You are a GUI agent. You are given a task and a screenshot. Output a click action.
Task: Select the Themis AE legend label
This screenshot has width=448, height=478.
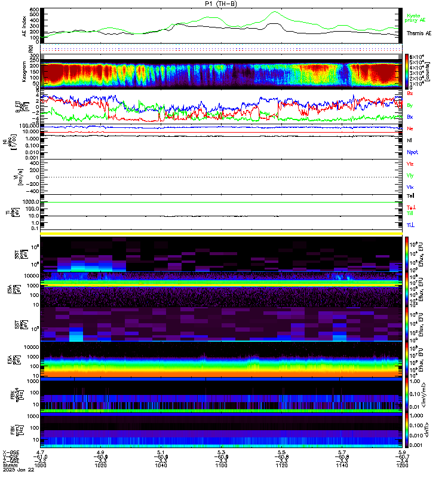pyautogui.click(x=419, y=33)
